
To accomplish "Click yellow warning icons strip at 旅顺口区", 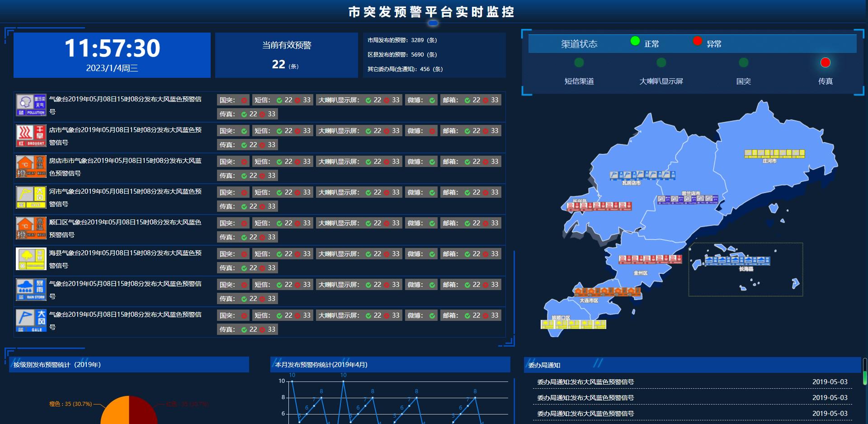I will click(573, 324).
